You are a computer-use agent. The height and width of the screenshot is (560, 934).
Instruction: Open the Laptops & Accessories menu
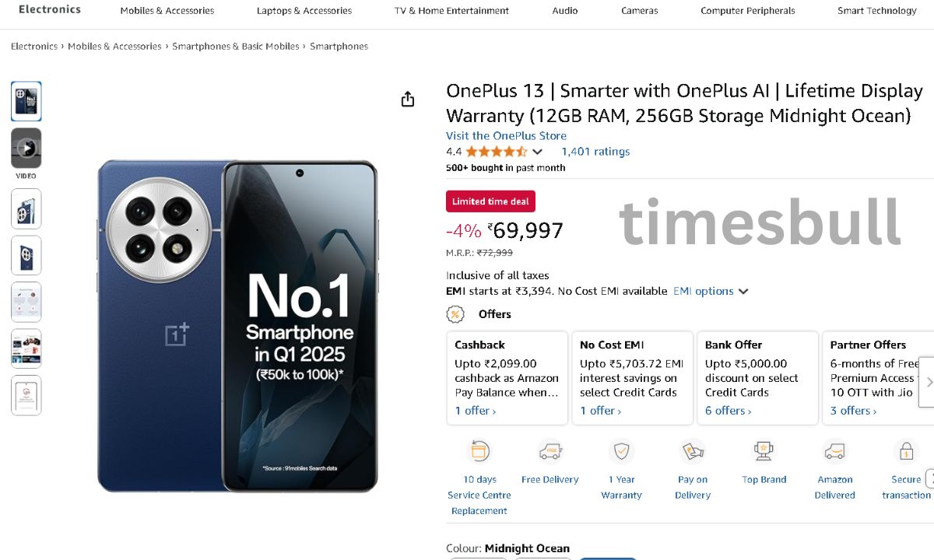304,11
